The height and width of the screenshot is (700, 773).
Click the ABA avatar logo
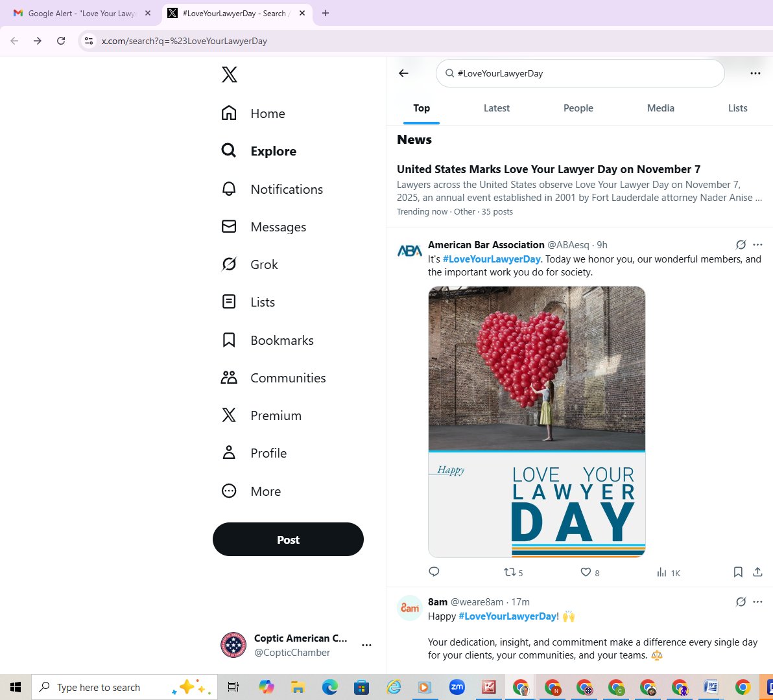tap(410, 251)
